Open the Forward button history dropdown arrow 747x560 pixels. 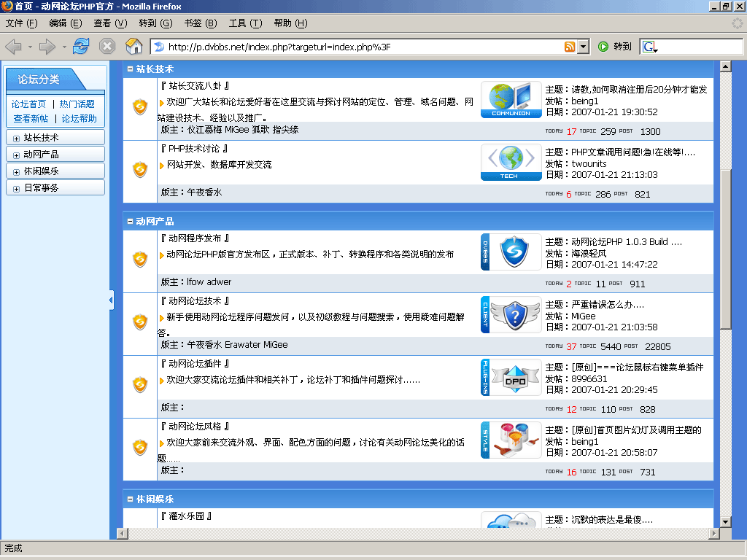(64, 47)
